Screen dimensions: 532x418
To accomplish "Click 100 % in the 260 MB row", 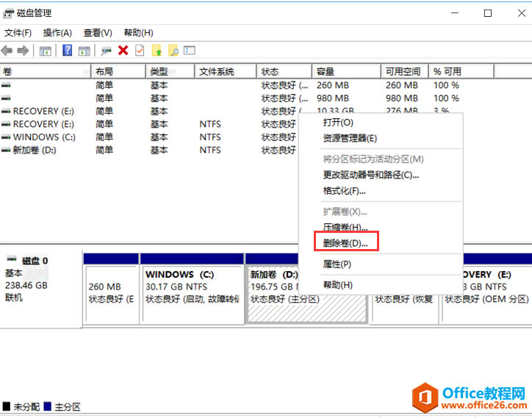I will 446,85.
